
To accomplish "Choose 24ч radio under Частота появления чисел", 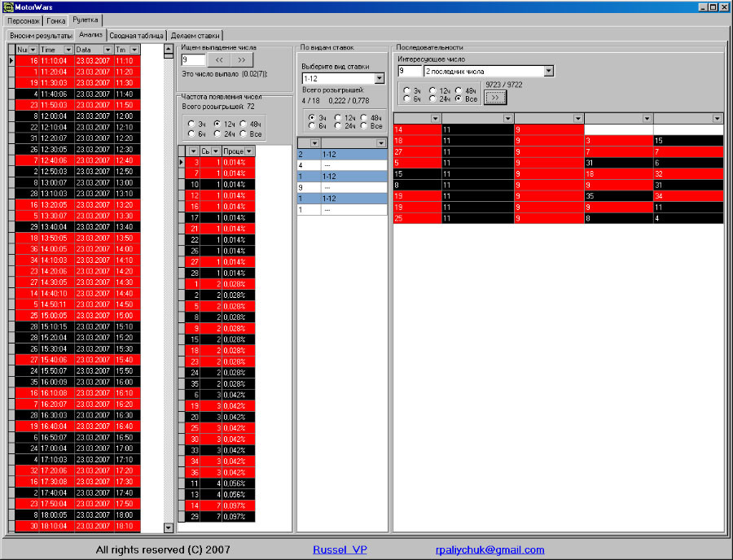I will click(217, 134).
